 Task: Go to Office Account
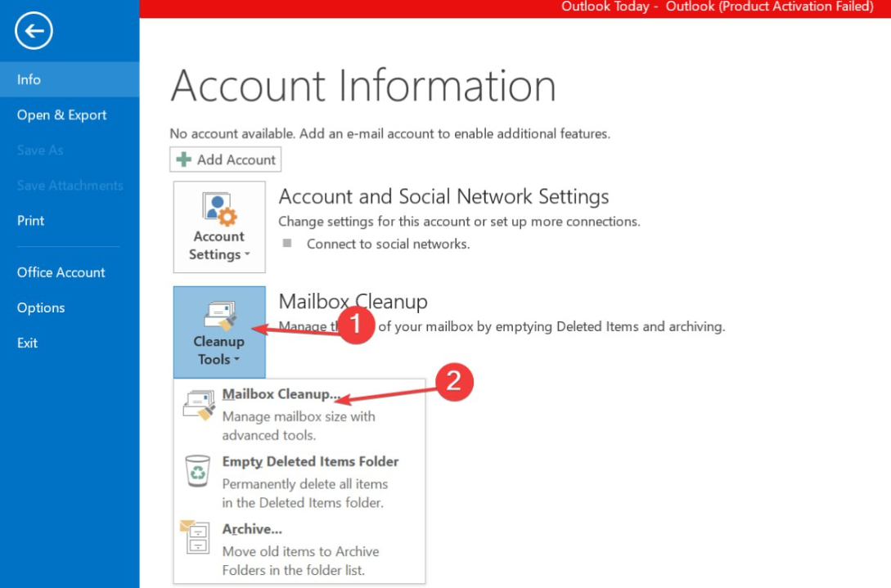(70, 272)
